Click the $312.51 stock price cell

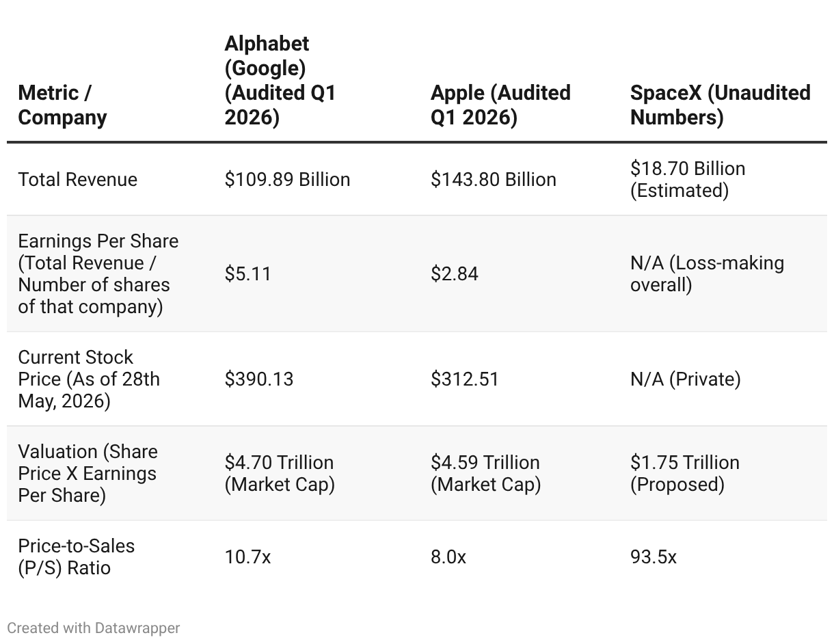(x=465, y=379)
